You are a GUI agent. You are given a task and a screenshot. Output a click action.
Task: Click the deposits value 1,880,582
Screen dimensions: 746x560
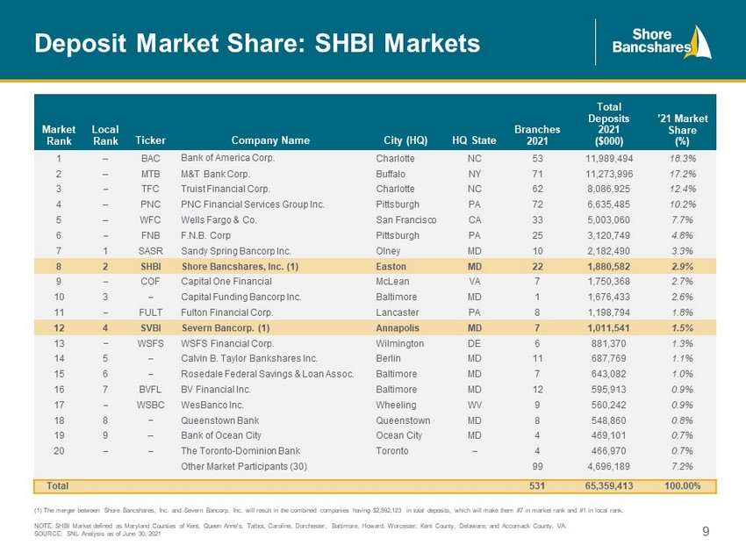pos(609,267)
